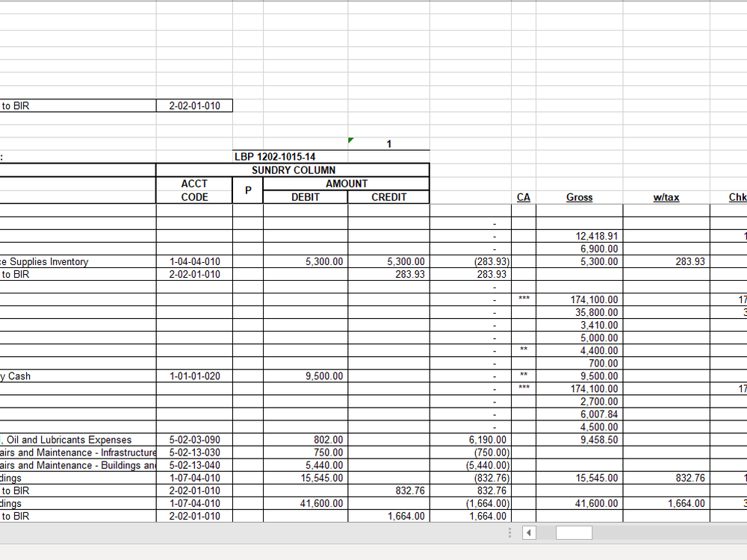Viewport: 747px width, 560px height.
Task: Click the Oil and Lubricants Expenses cell
Action: click(x=69, y=440)
